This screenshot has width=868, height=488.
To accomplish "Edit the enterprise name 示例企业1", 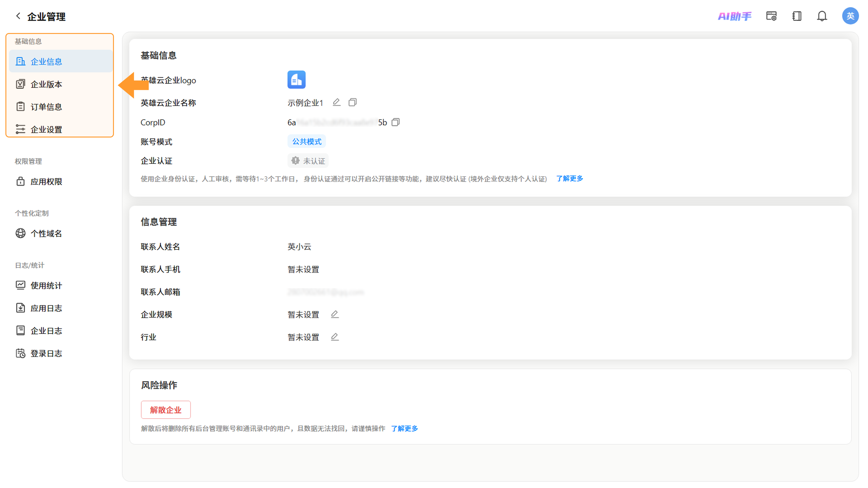I will tap(336, 102).
